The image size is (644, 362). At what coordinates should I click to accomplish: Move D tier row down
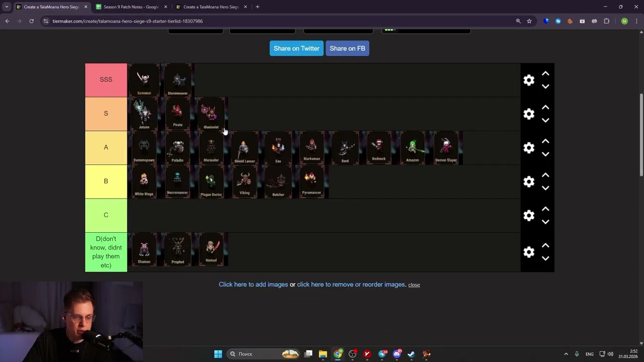pyautogui.click(x=545, y=258)
